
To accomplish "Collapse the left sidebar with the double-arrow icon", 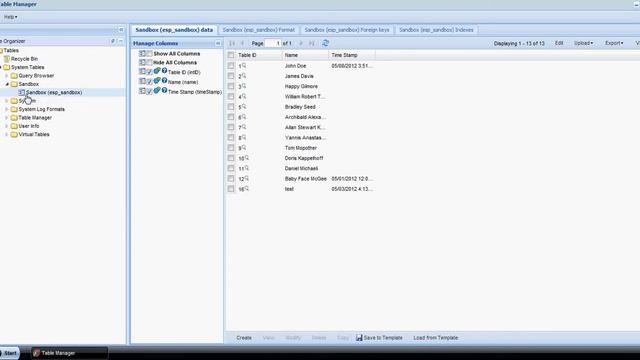I will pyautogui.click(x=121, y=30).
